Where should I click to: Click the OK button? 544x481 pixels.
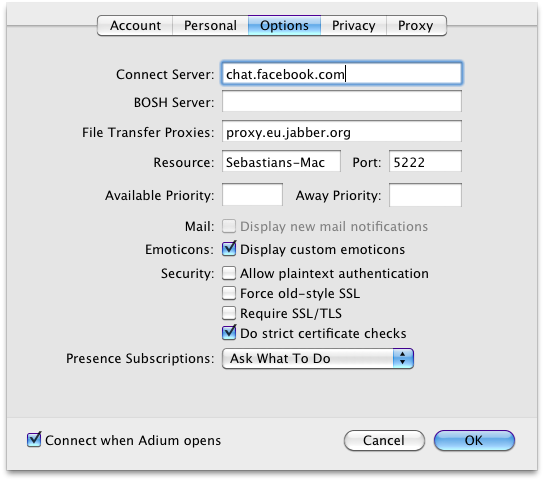point(474,440)
